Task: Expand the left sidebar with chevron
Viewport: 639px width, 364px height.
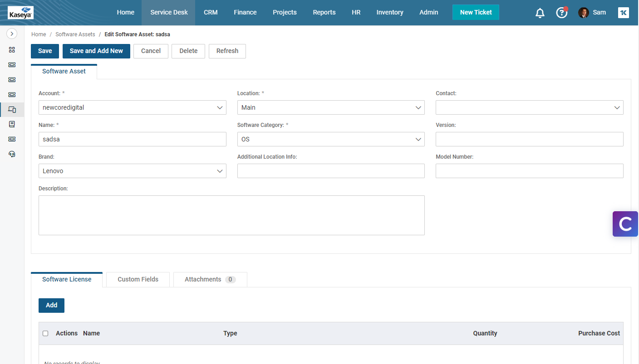Action: pyautogui.click(x=12, y=34)
